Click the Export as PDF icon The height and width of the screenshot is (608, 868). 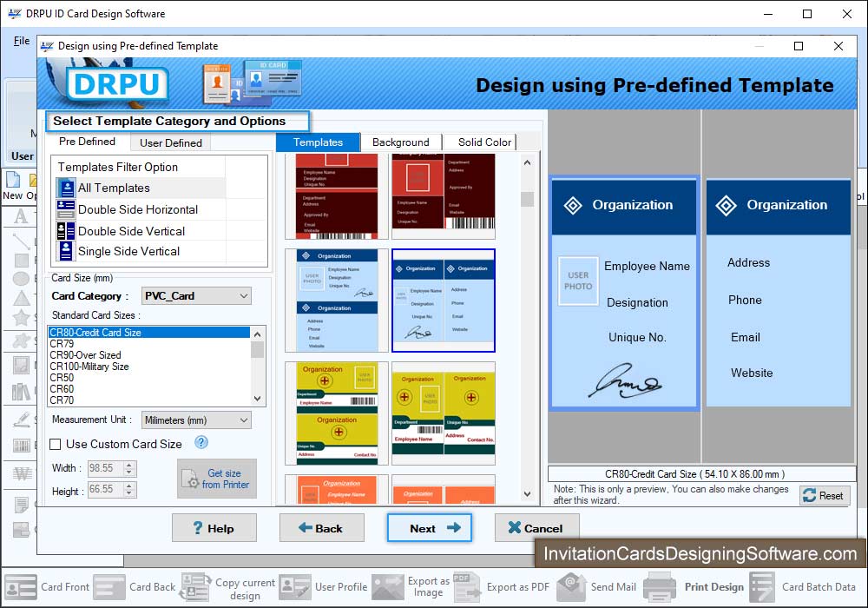(467, 587)
